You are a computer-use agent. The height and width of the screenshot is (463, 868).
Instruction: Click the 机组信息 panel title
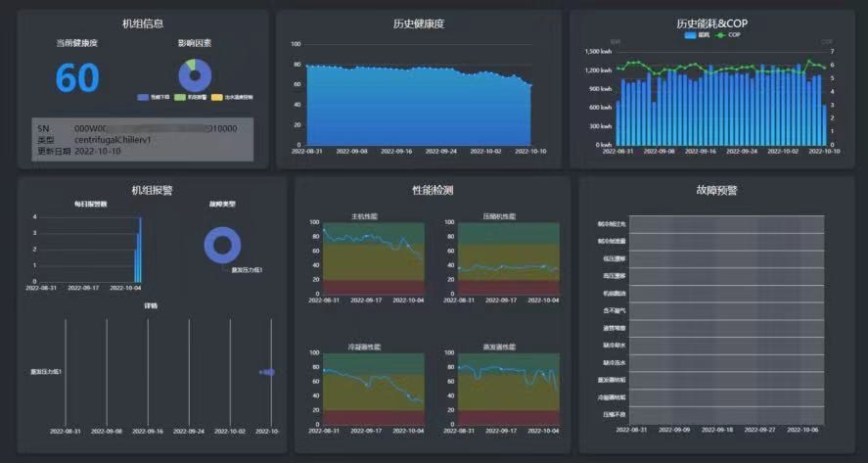click(x=143, y=23)
